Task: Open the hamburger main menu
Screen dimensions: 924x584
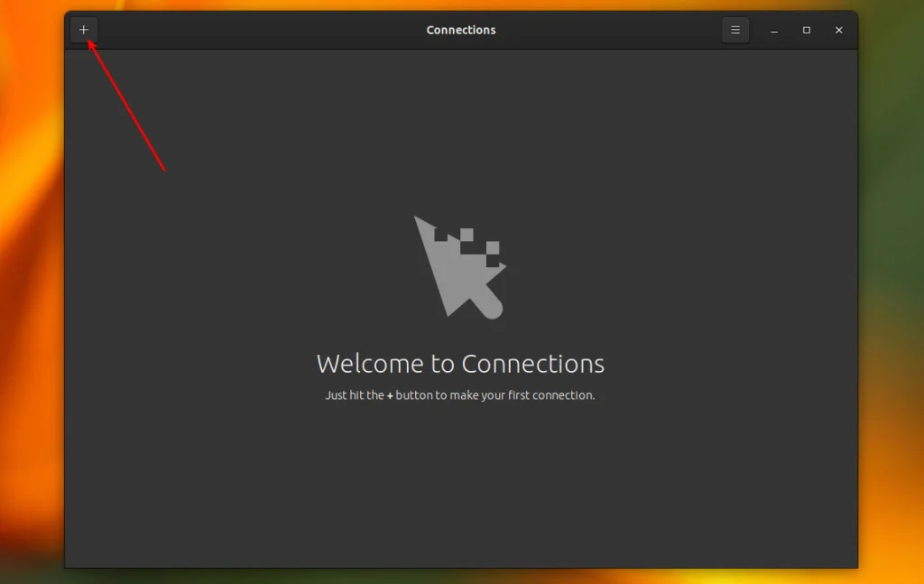Action: (735, 30)
